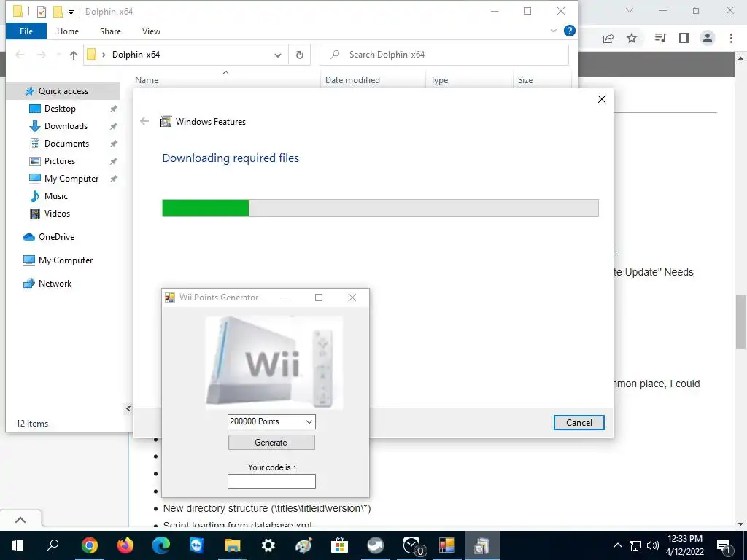
Task: Launch Firefox from the taskbar
Action: coord(125,545)
